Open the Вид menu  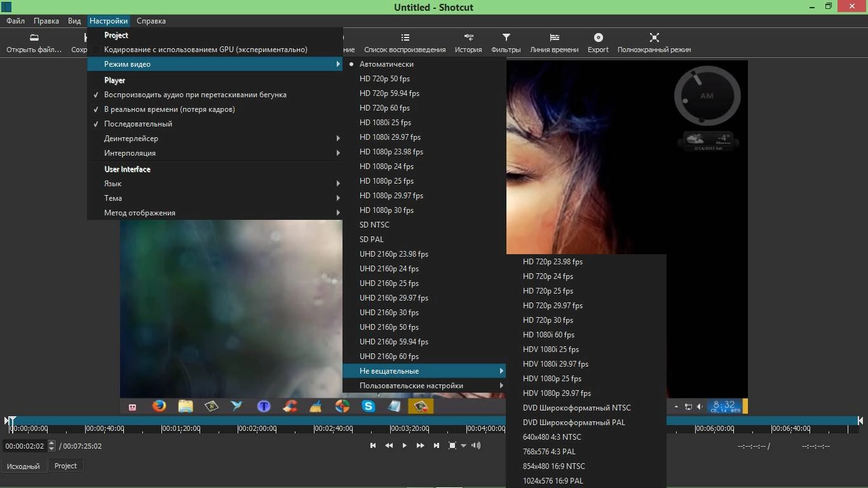[x=74, y=21]
